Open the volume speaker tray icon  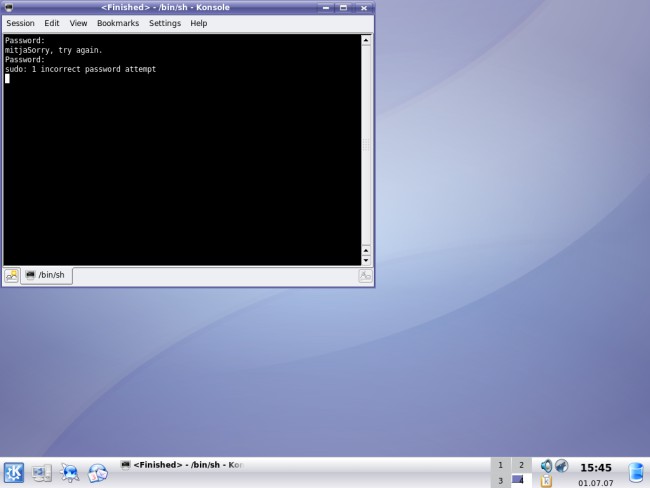pyautogui.click(x=546, y=466)
